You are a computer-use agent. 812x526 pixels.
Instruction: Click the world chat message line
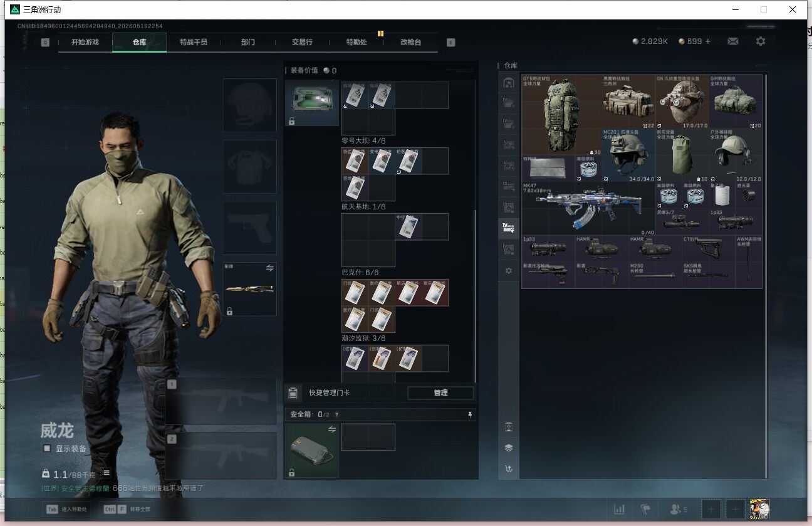coord(123,487)
